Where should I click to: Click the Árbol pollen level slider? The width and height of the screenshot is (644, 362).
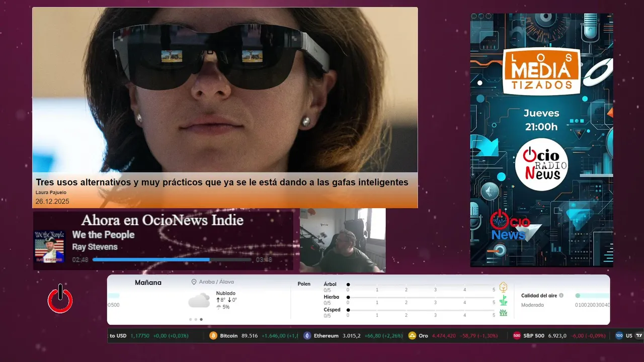pos(421,285)
